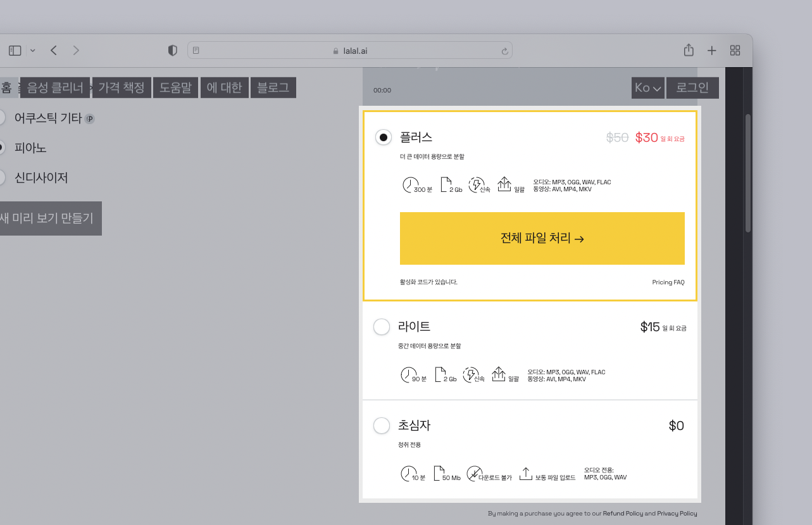
Task: Click the $0 price of 초심자 plan
Action: coord(677,426)
